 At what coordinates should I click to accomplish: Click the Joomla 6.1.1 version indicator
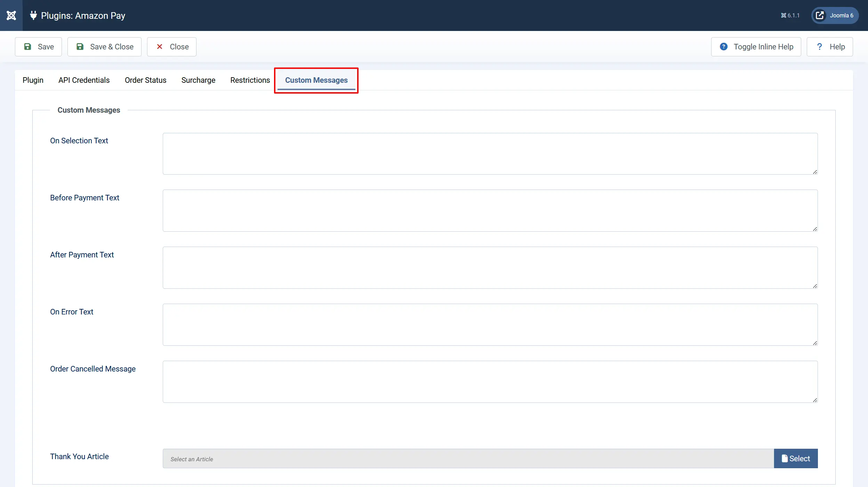point(790,15)
